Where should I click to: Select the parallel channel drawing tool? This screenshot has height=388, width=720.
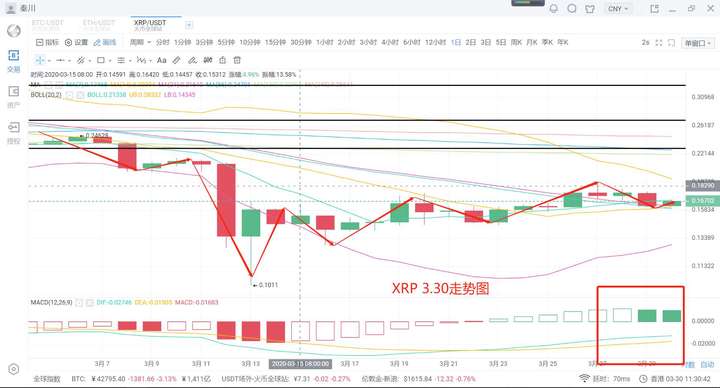(x=81, y=60)
